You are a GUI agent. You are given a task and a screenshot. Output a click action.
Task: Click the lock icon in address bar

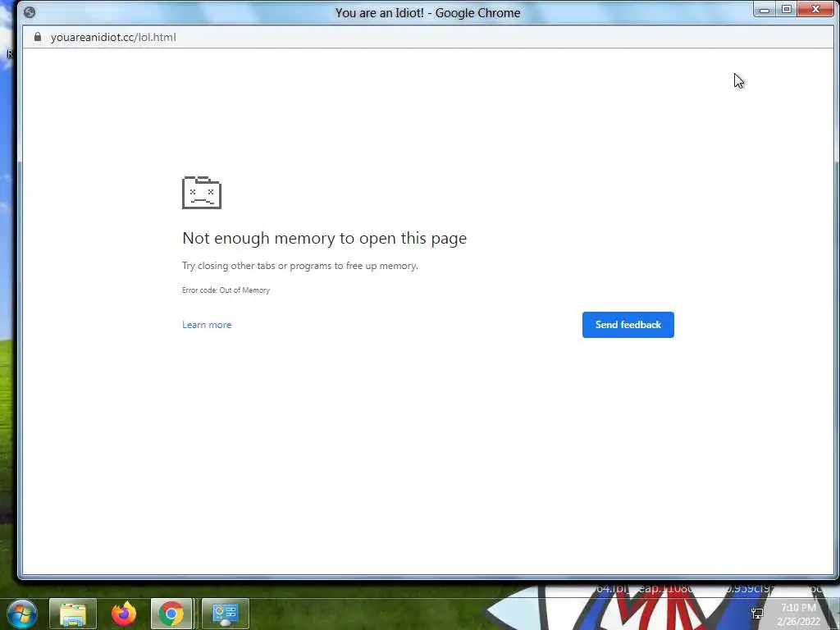[38, 37]
